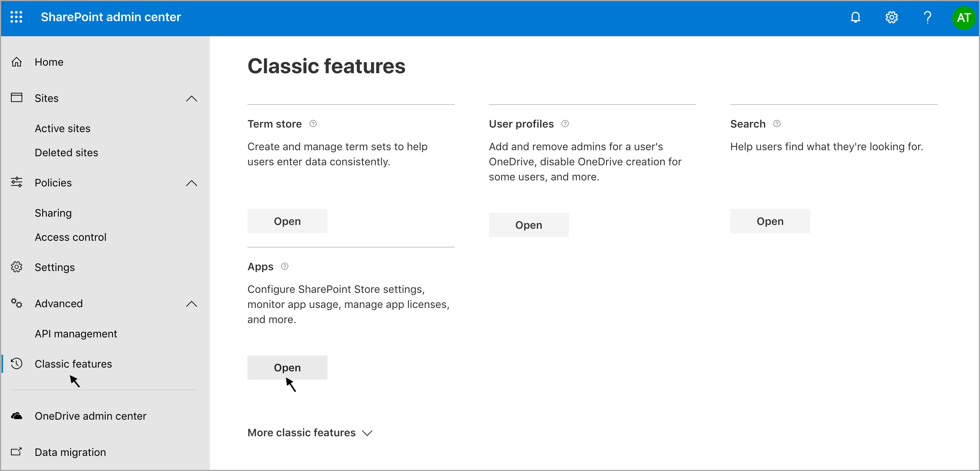Click the help question mark icon
Image resolution: width=980 pixels, height=471 pixels.
point(927,17)
